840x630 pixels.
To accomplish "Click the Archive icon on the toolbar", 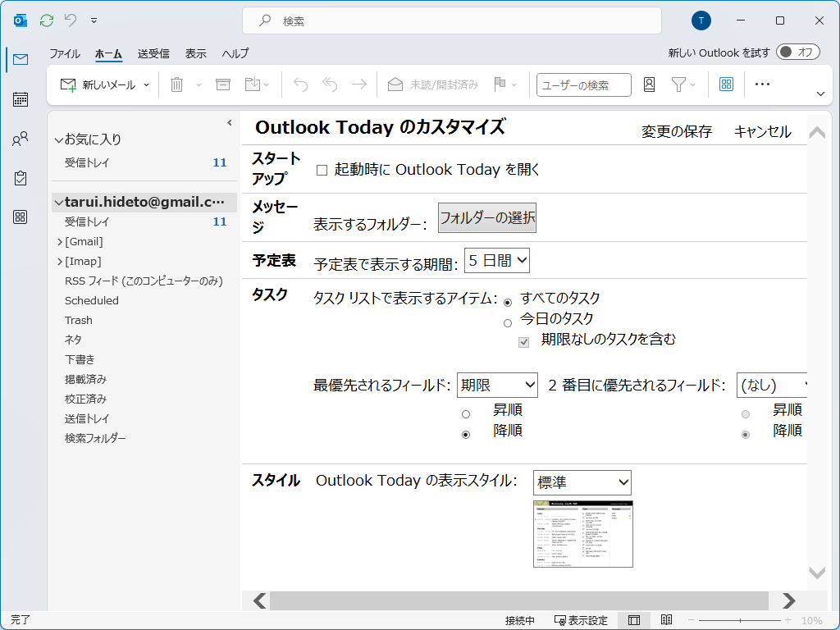I will click(223, 84).
